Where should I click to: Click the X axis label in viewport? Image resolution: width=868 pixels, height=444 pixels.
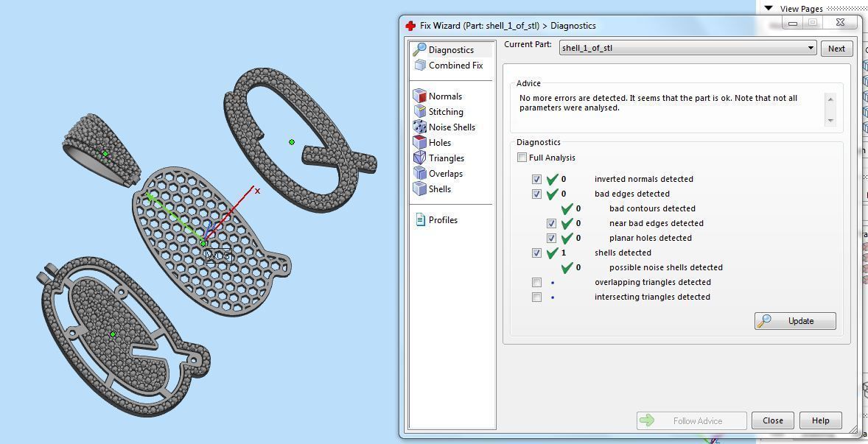coord(257,191)
